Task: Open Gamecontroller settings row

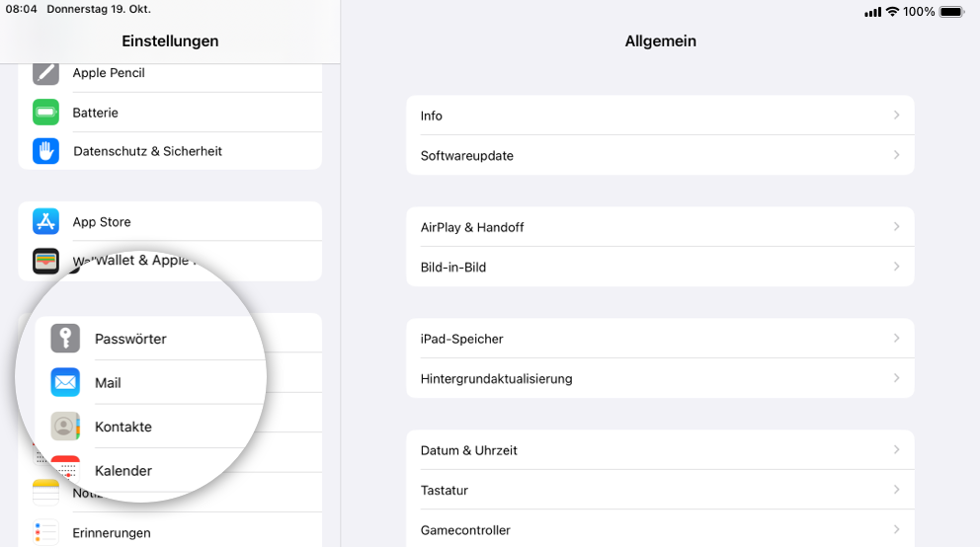Action: coord(660,529)
